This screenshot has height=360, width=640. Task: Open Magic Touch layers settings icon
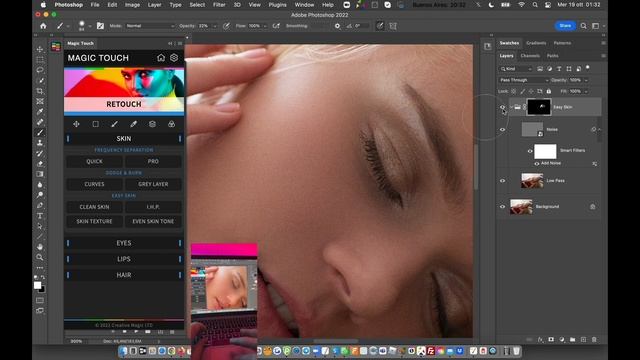coord(174,58)
